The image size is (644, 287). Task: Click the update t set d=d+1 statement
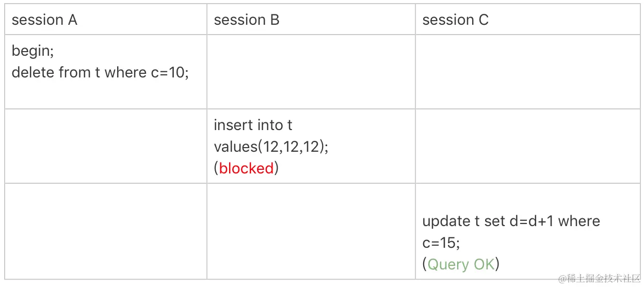[x=511, y=221]
